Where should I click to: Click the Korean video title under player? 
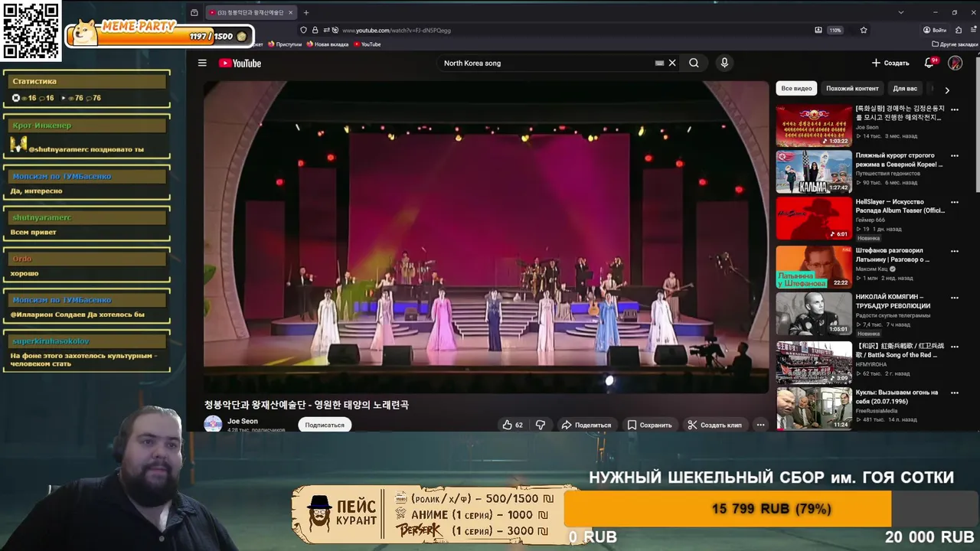[x=306, y=405]
